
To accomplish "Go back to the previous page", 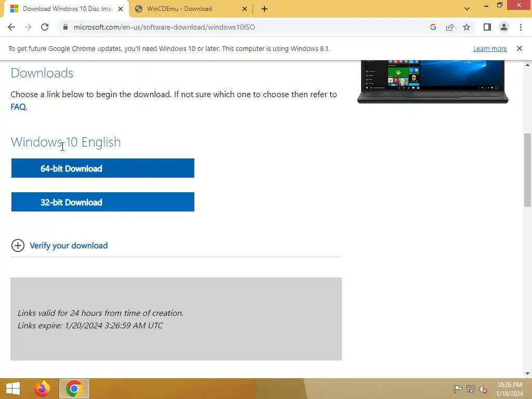I will coord(11,27).
